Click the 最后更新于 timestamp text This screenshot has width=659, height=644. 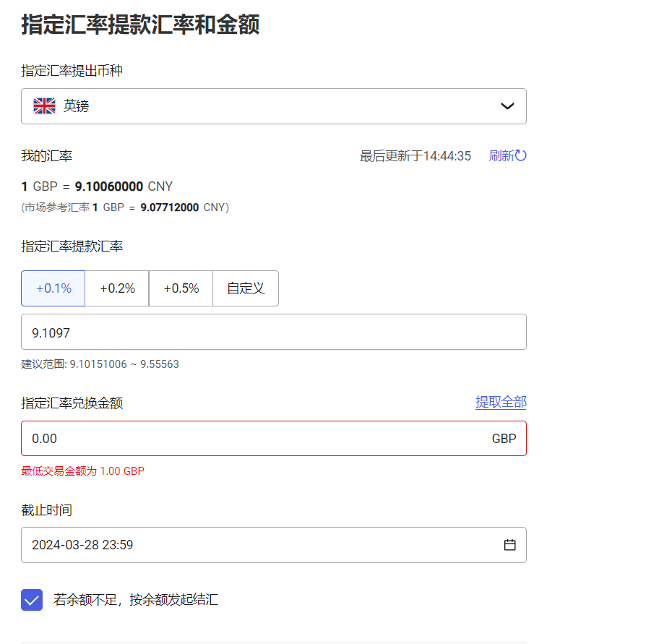415,156
